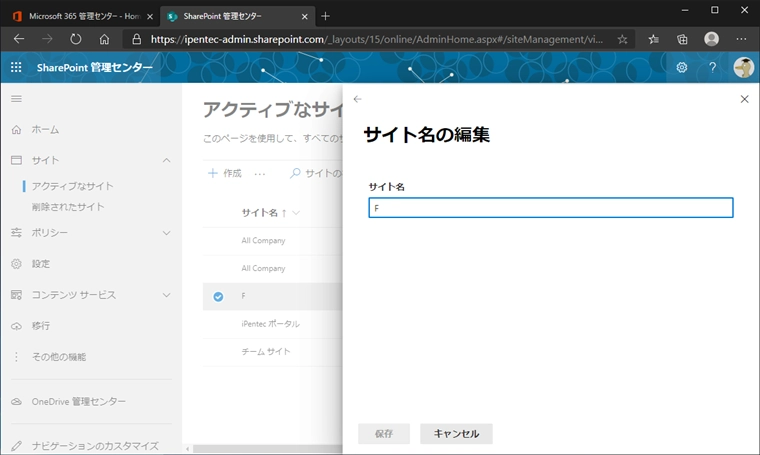Viewport: 760px width, 455px height.
Task: Close the SharePoint 管理センター browser tab
Action: [304, 16]
